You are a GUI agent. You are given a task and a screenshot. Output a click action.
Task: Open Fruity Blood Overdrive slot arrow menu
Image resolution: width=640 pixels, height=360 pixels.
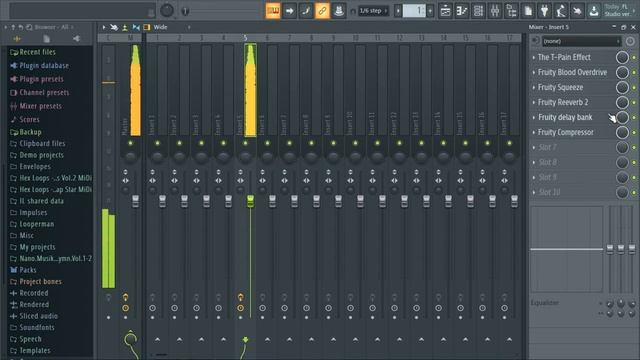534,73
